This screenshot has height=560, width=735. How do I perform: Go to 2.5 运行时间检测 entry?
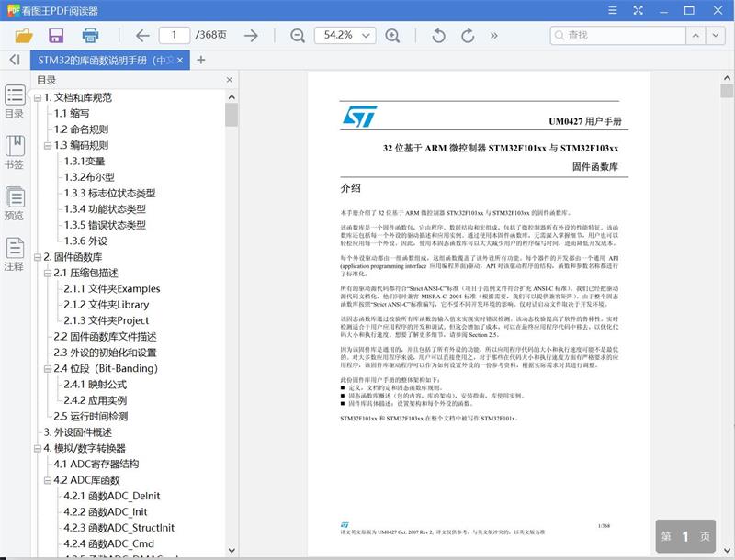pos(90,416)
